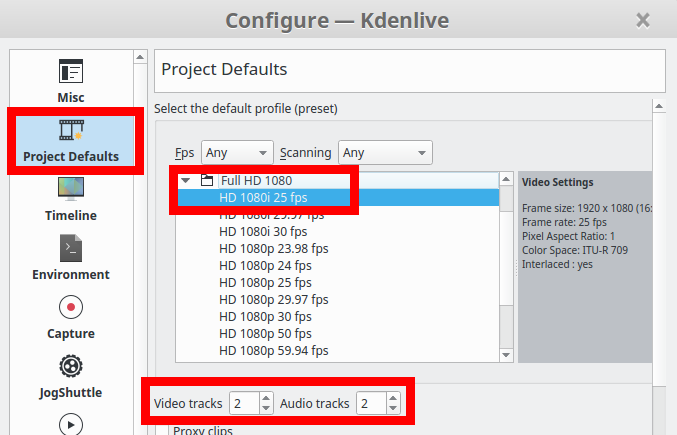The image size is (677, 435).
Task: Select profile HD 1080i 25 fps
Action: (338, 198)
